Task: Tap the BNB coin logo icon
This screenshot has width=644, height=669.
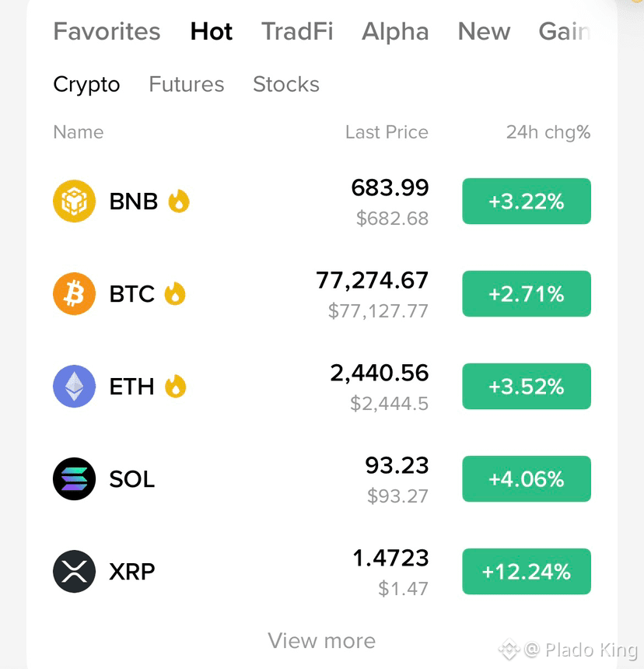Action: coord(74,201)
